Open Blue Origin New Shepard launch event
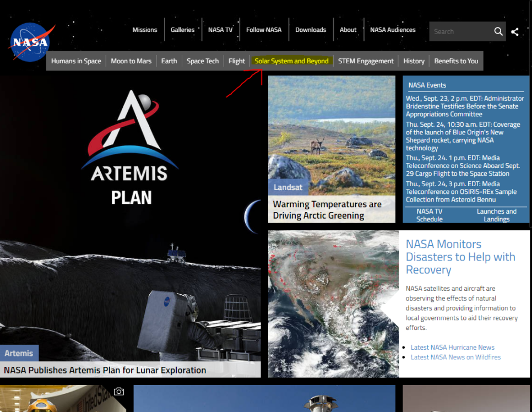The width and height of the screenshot is (532, 412). coord(463,136)
